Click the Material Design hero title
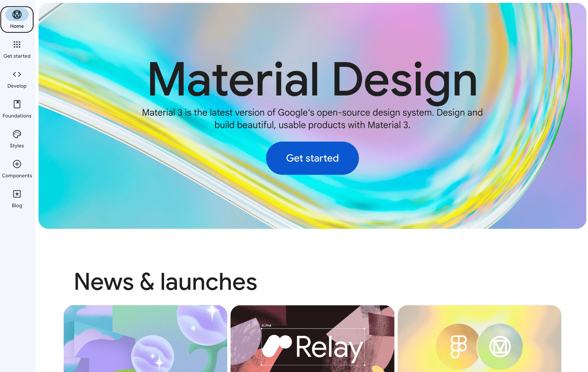Viewport: 588px width, 372px height. point(312,80)
